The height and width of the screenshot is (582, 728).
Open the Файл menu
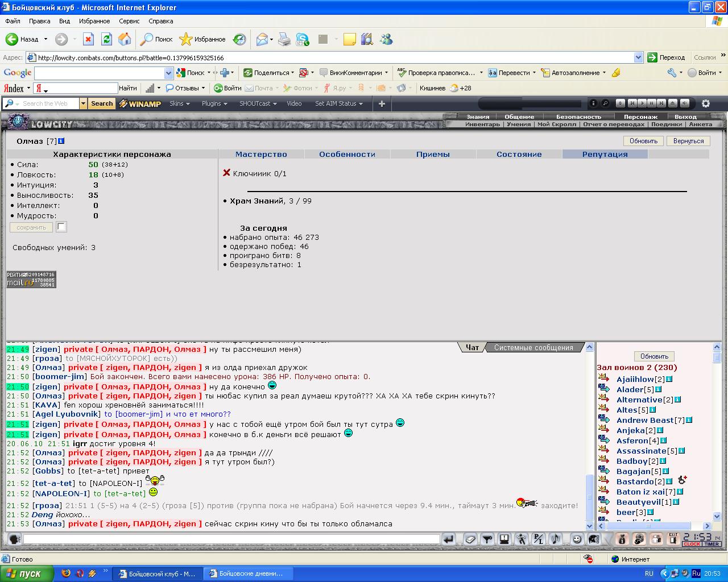13,21
